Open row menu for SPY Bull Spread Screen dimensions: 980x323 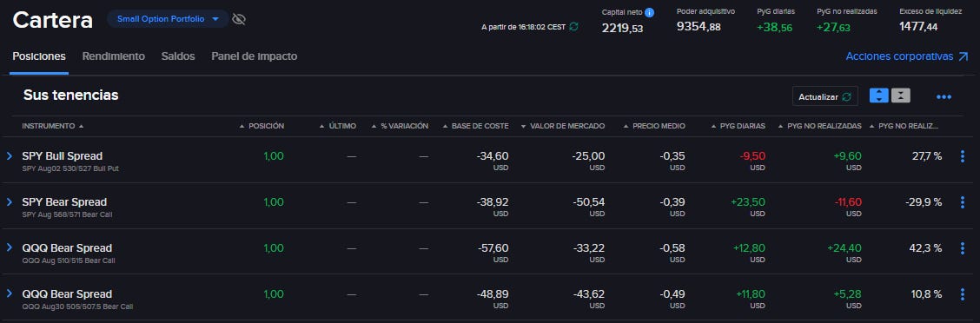click(963, 156)
